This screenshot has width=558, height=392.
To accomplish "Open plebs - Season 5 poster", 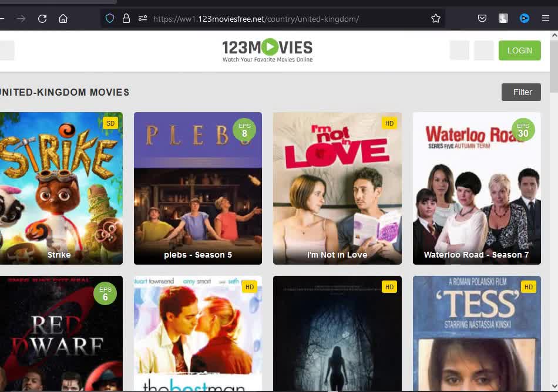I will [x=198, y=188].
